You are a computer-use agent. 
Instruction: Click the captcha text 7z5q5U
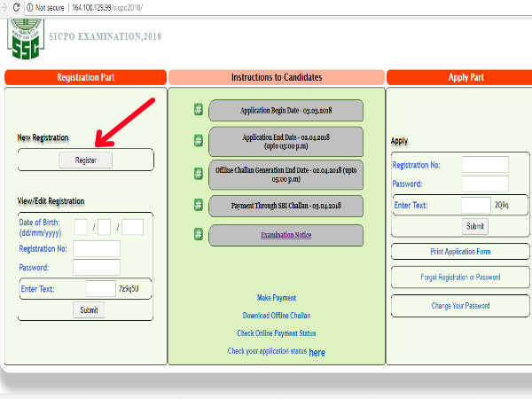[129, 289]
